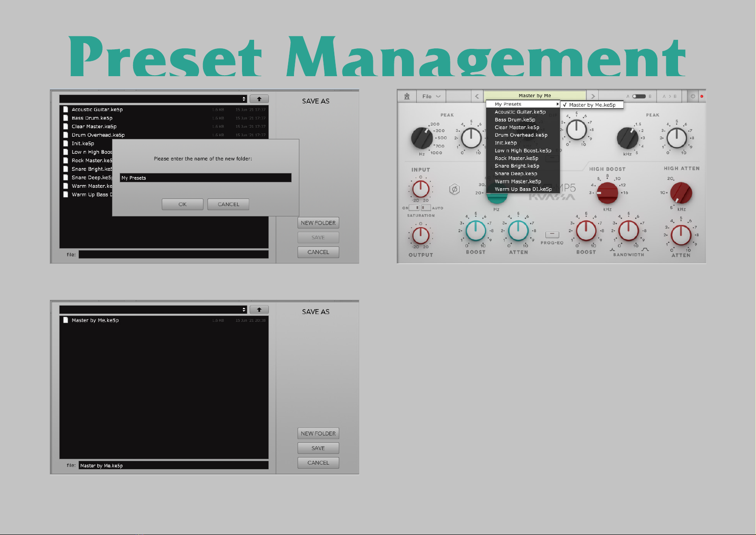The height and width of the screenshot is (535, 756).
Task: Choose Warm Master.ke5p from the preset menu
Action: tap(523, 181)
